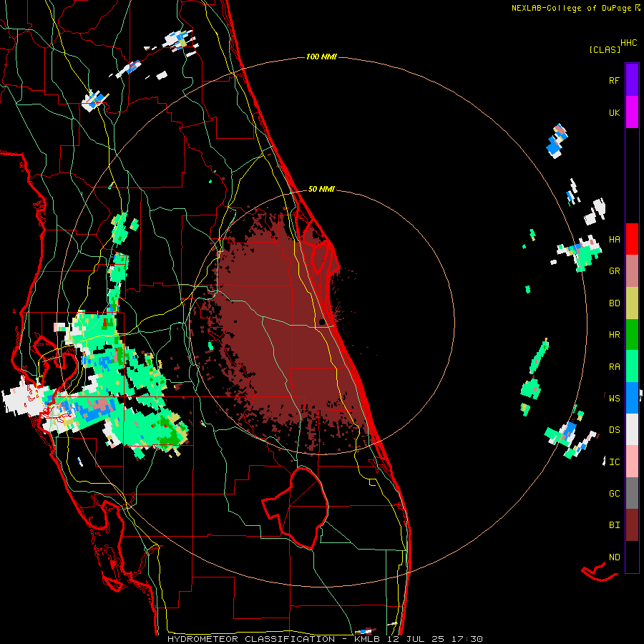This screenshot has height=644, width=644.
Task: Click the RA light green legend swatch
Action: click(x=632, y=366)
